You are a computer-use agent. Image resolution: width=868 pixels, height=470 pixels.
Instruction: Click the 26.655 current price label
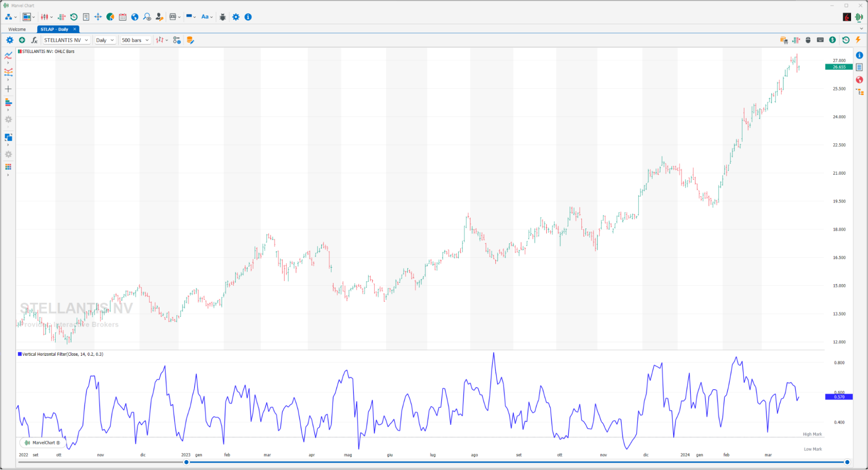coord(838,67)
